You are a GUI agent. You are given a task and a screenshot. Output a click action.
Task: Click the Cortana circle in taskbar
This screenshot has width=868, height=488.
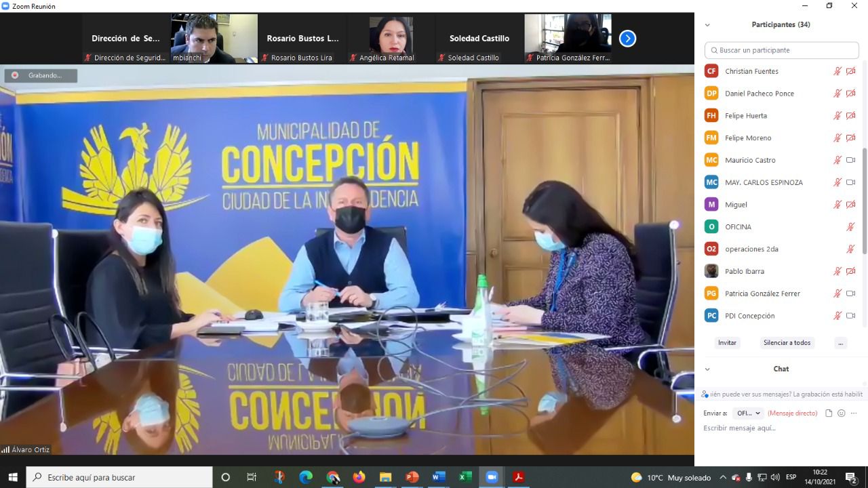226,477
